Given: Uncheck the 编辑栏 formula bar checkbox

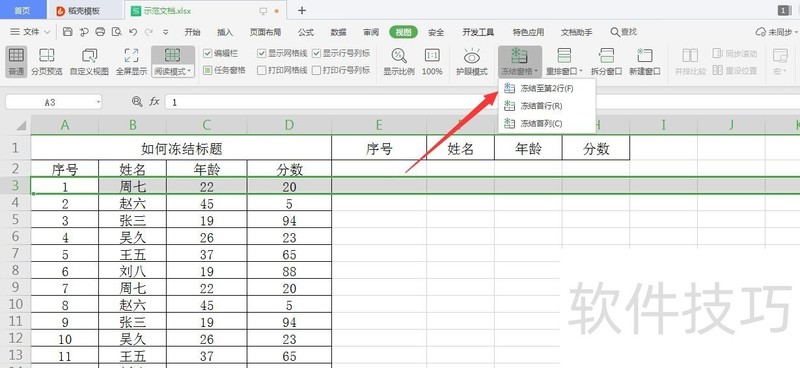Looking at the screenshot, I should pos(208,53).
